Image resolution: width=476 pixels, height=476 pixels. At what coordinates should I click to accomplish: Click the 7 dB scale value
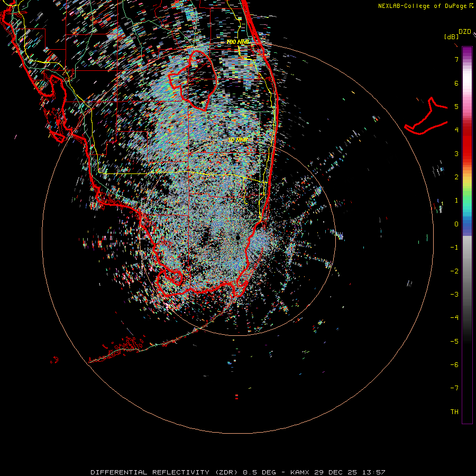pyautogui.click(x=456, y=59)
